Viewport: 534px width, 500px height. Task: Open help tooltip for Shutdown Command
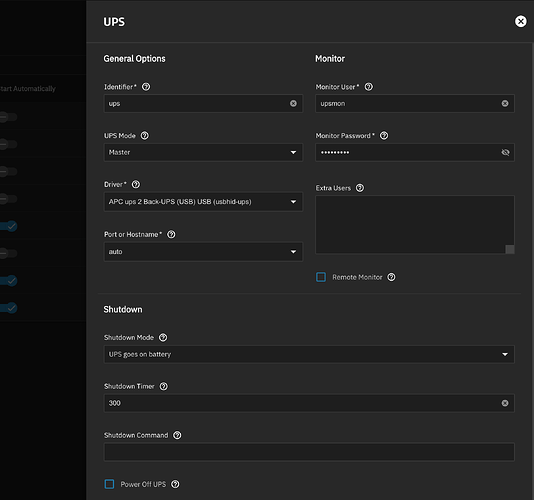click(x=177, y=435)
